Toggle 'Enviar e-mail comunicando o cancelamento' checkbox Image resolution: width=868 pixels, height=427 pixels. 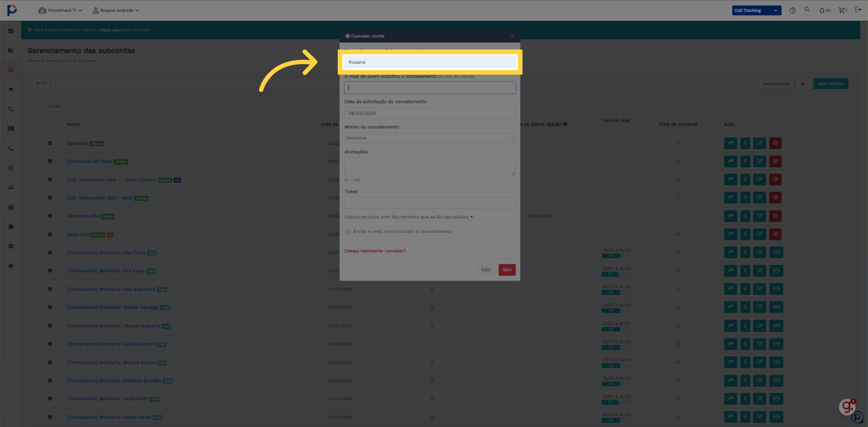click(347, 232)
